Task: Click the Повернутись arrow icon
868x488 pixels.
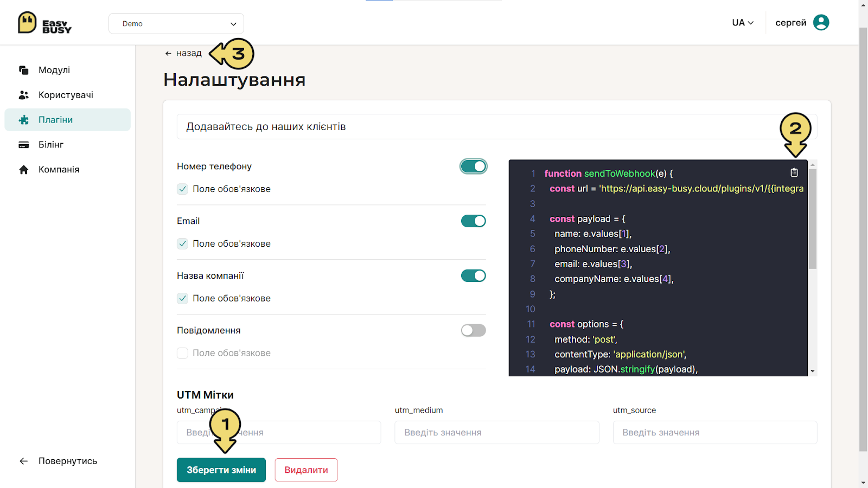Action: coord(23,461)
